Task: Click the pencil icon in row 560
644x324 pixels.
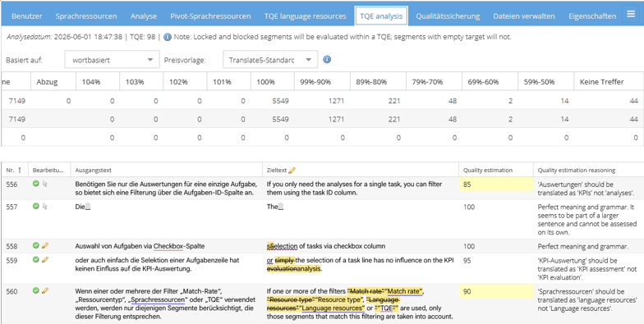Action: 45,290
